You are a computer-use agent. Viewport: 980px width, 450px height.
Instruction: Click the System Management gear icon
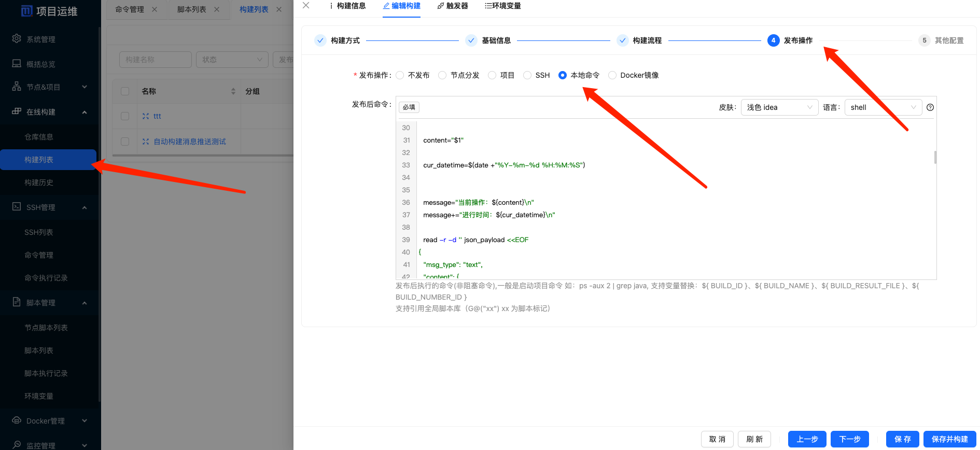coord(17,39)
